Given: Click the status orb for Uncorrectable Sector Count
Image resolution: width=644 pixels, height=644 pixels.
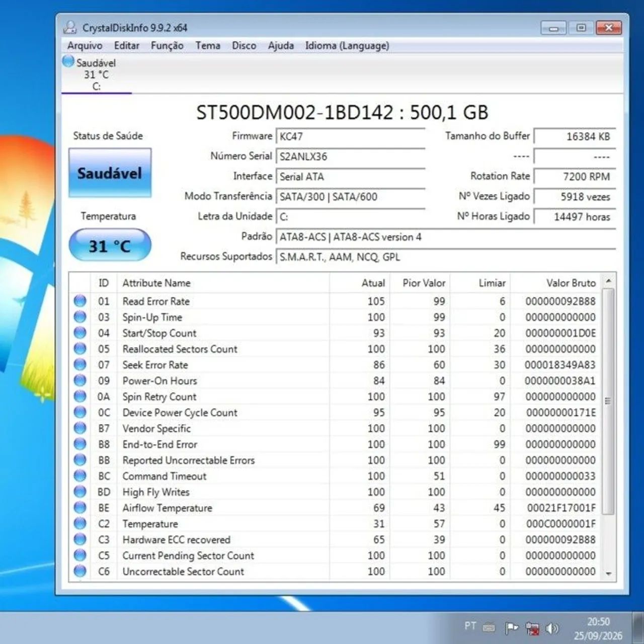Looking at the screenshot, I should coord(80,571).
